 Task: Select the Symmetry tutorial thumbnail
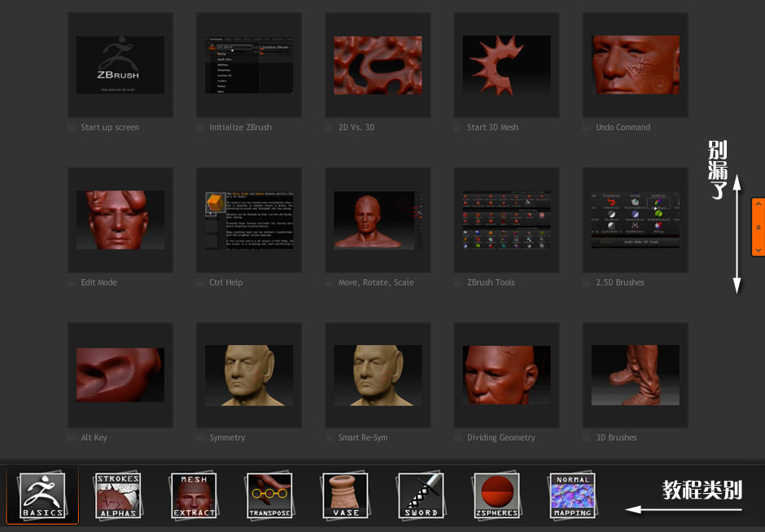point(249,375)
